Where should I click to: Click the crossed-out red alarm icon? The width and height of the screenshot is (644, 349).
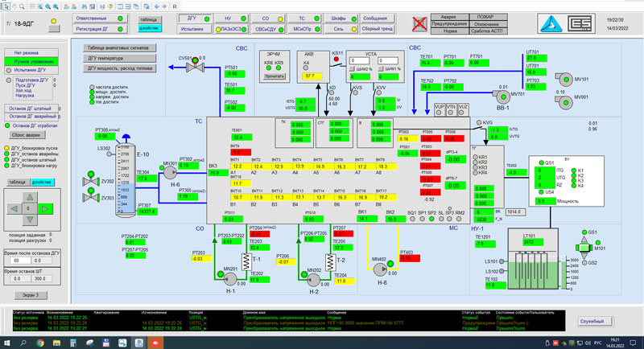(419, 23)
